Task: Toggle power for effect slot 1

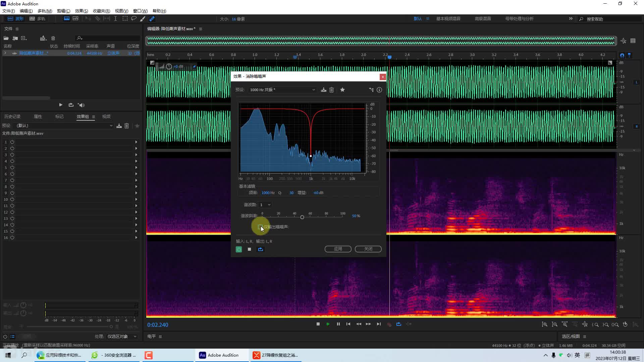Action: pos(12,142)
